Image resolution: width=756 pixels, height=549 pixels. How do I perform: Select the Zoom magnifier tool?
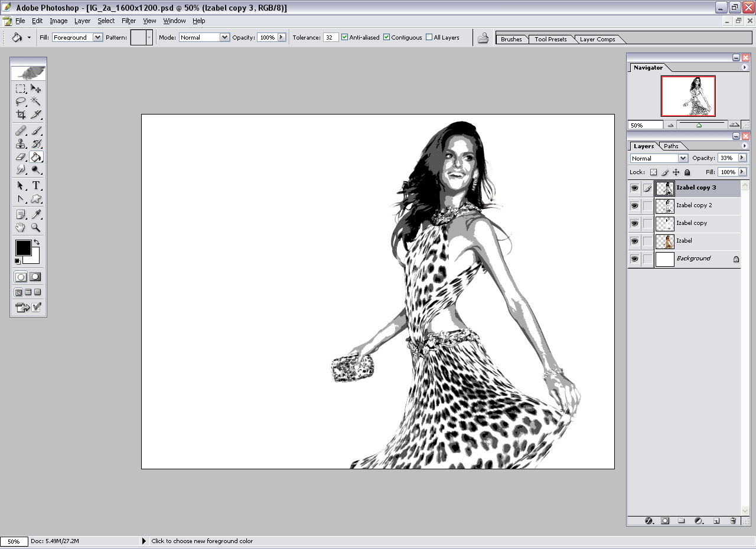(36, 227)
